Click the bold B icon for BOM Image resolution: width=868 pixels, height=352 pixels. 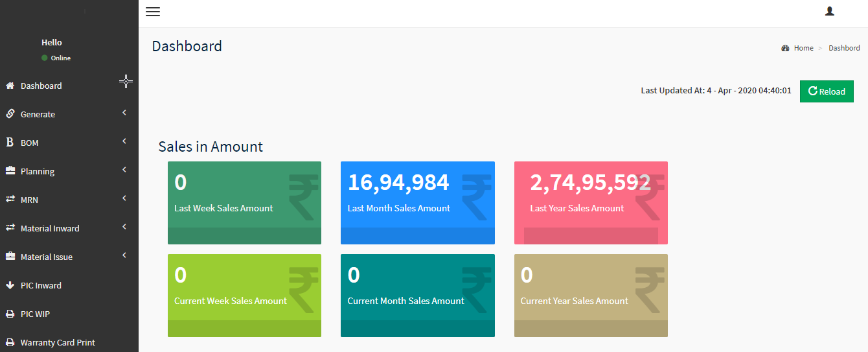point(10,143)
